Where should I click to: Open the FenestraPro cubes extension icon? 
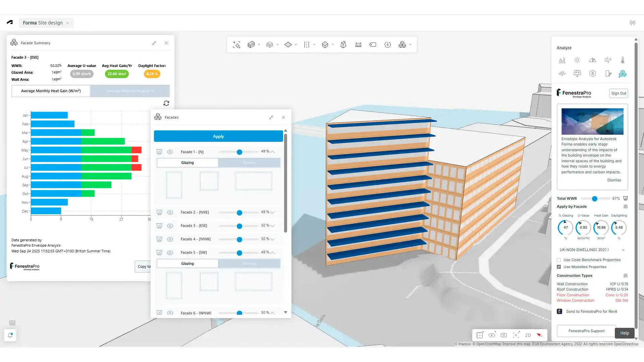pyautogui.click(x=623, y=73)
